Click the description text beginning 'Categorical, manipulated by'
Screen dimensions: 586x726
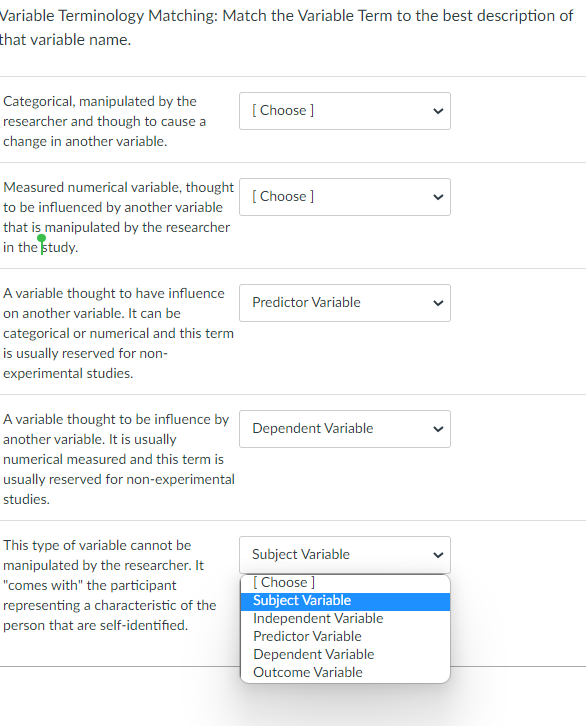pos(104,121)
